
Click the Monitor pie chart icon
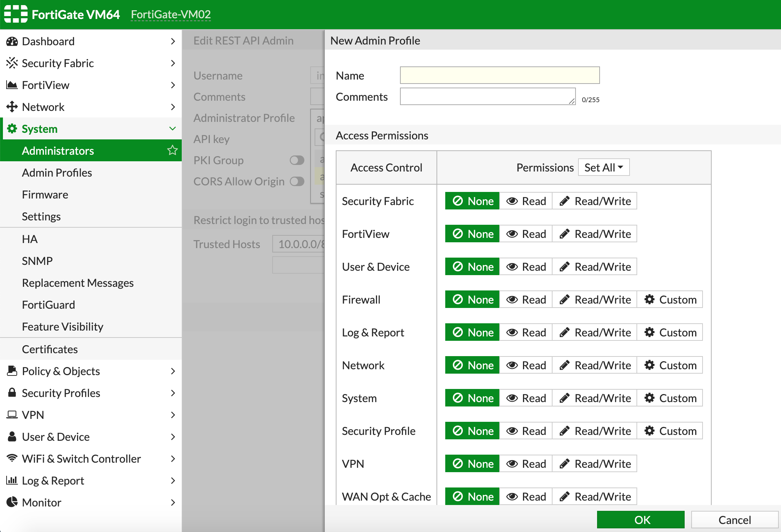12,502
